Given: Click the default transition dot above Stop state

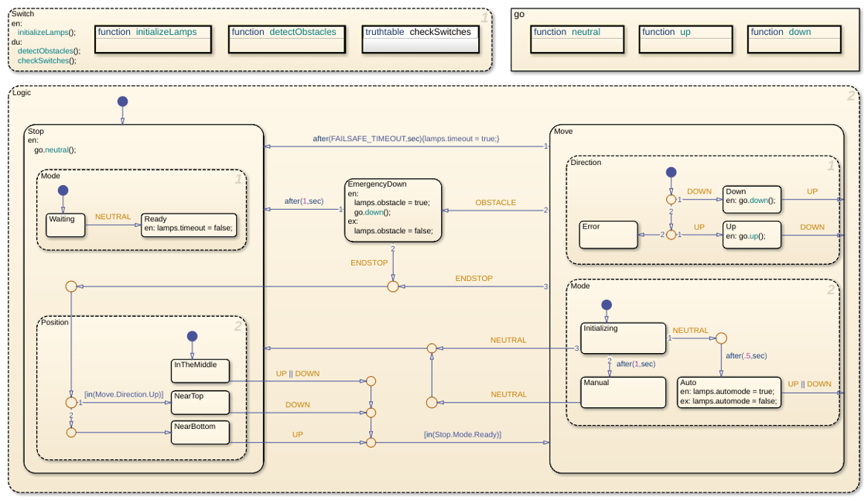Looking at the screenshot, I should pyautogui.click(x=123, y=101).
